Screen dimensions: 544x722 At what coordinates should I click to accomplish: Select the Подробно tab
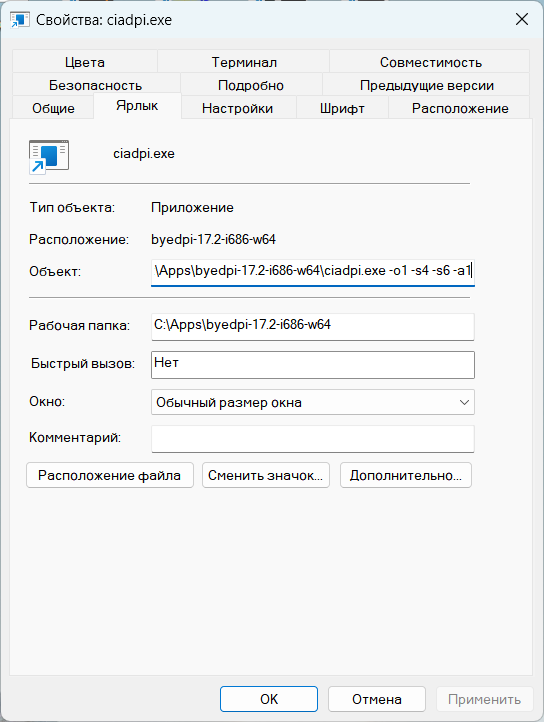click(251, 85)
